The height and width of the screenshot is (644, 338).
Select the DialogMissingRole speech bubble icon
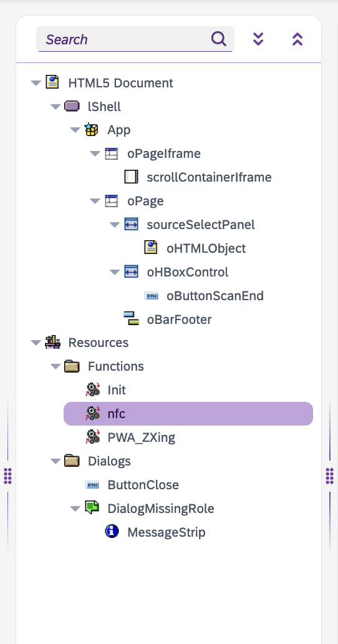pos(92,507)
